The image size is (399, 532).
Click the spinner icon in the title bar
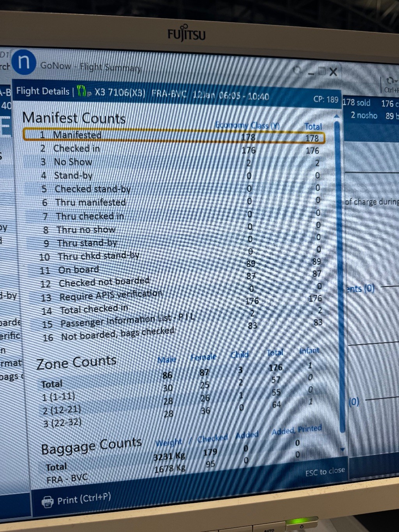coord(297,71)
